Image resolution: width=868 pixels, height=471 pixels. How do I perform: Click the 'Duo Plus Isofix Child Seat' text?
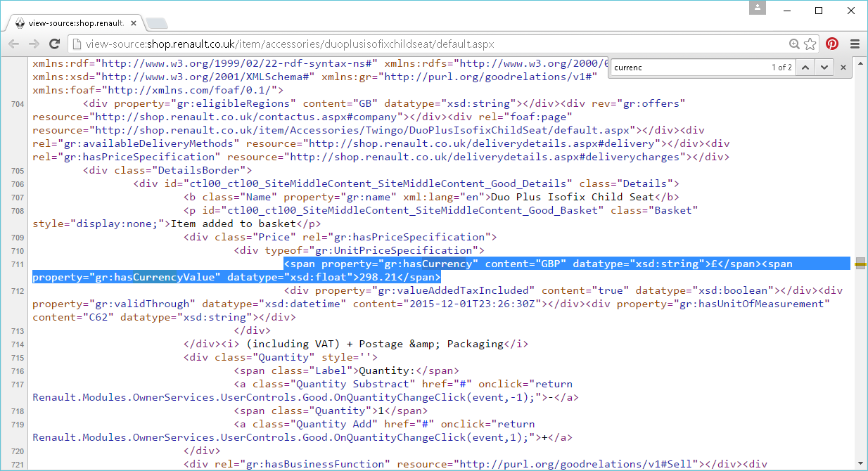[x=573, y=197]
